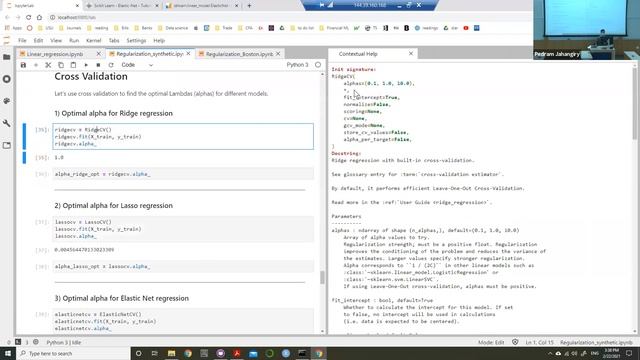This screenshot has height=360, width=640.
Task: Click the Acrobat Reader taskbar icon
Action: click(x=237, y=353)
